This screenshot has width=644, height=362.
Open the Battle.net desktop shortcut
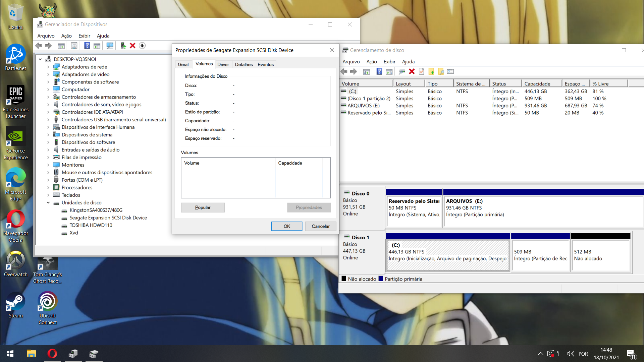tap(15, 57)
